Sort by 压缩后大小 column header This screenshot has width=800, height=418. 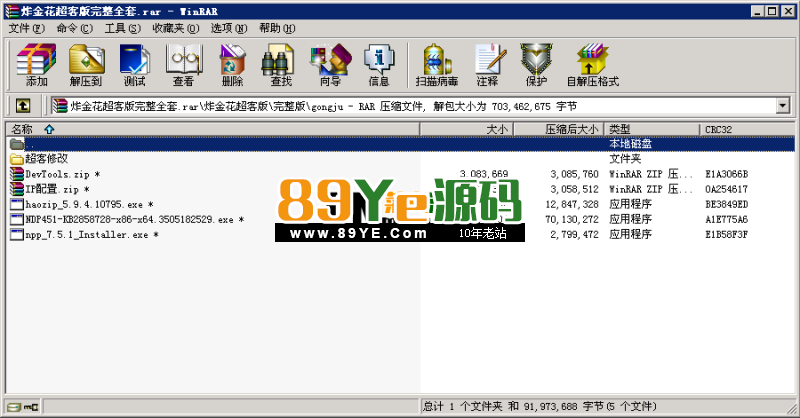click(572, 129)
